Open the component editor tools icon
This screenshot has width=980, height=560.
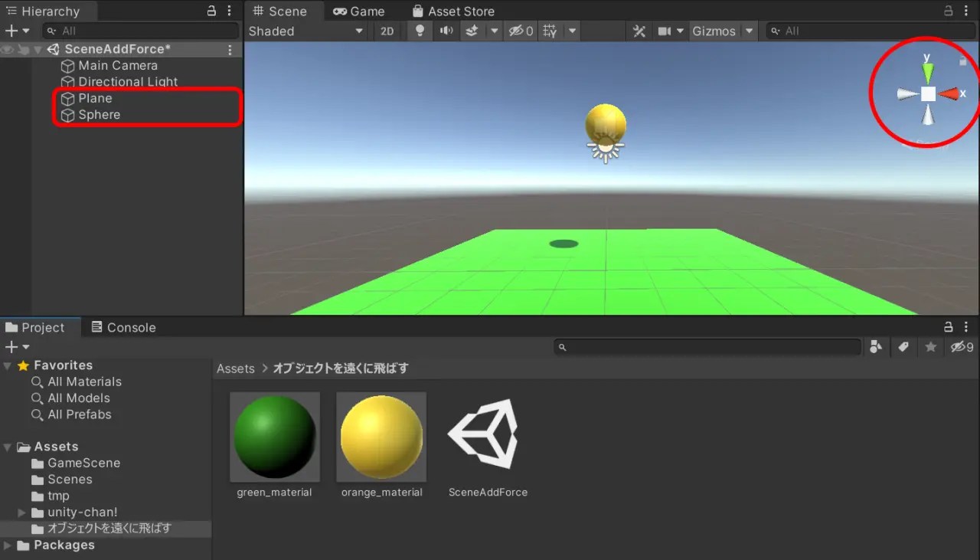pos(639,31)
